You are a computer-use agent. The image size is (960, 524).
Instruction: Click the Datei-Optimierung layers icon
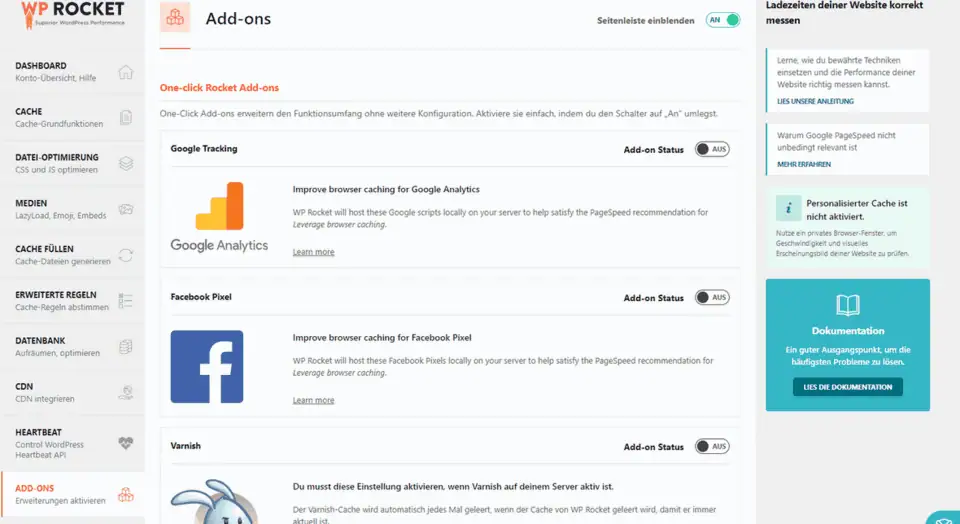point(125,163)
